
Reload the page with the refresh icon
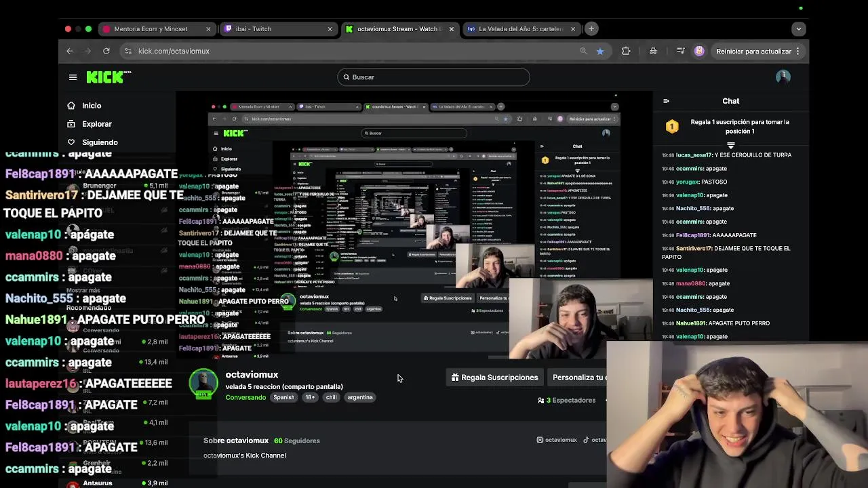106,51
